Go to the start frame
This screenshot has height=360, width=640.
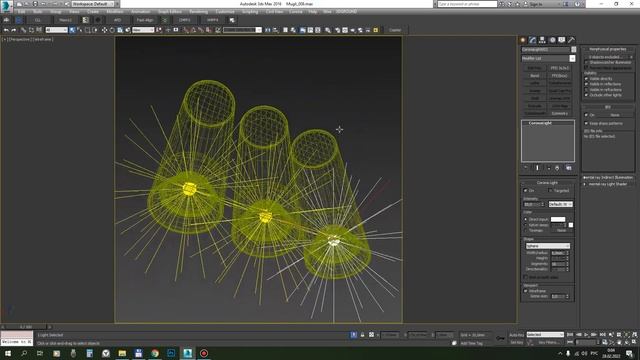[x=570, y=335]
